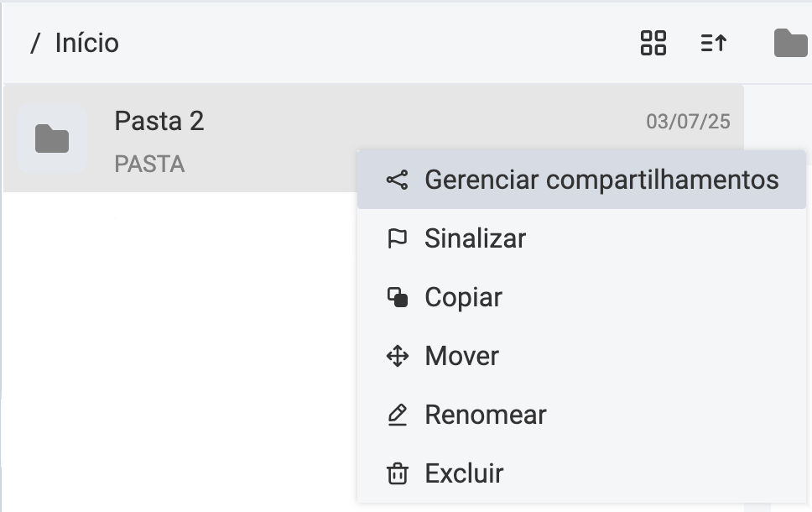Click the Pasta 2 folder name

pos(159,121)
